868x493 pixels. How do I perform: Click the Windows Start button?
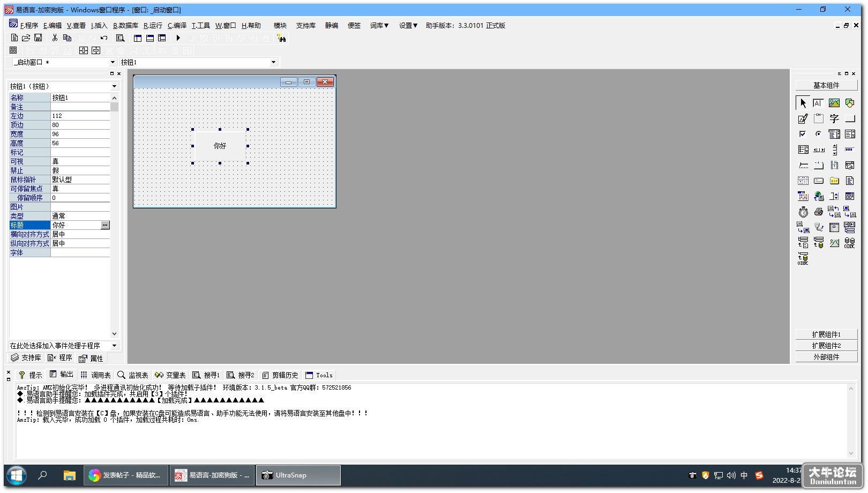click(x=17, y=475)
